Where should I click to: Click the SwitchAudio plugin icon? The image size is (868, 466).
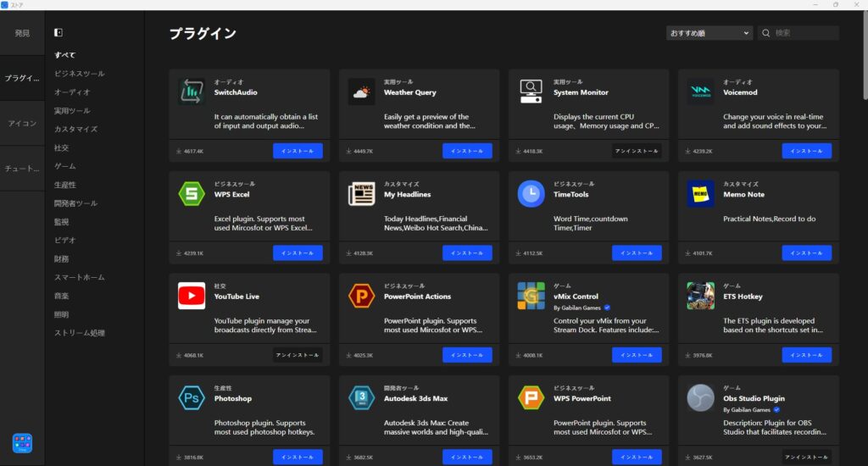[192, 92]
